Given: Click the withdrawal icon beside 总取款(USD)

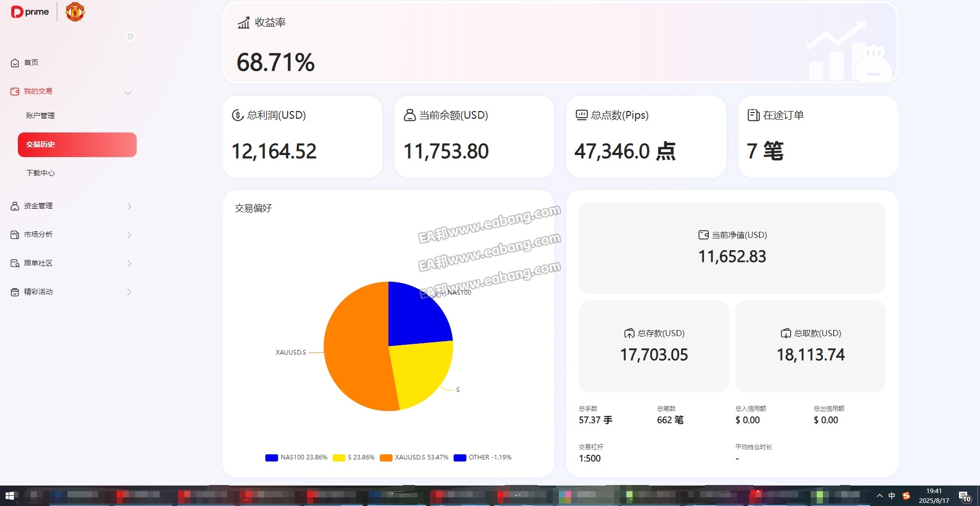Looking at the screenshot, I should (786, 334).
